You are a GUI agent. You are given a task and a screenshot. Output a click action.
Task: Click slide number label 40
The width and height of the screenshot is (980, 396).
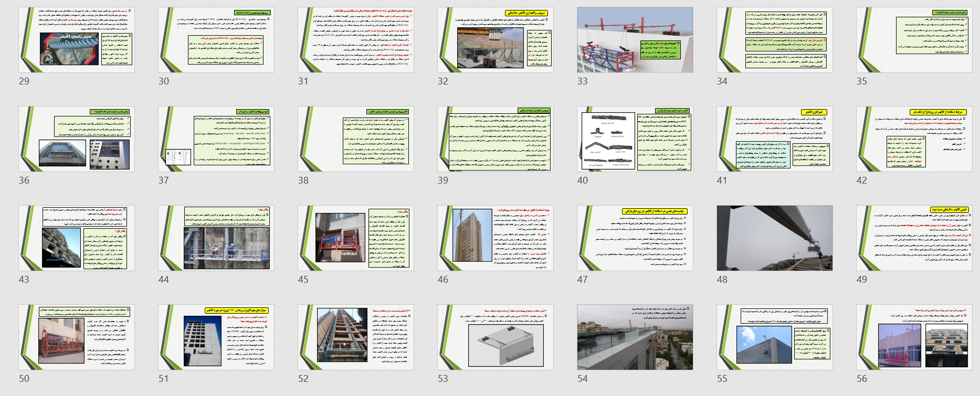click(x=583, y=180)
